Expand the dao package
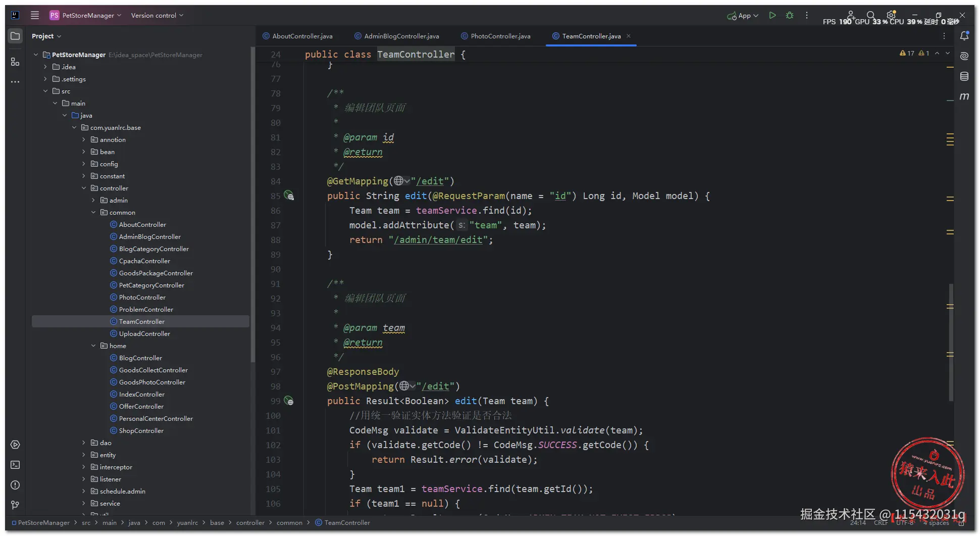This screenshot has height=536, width=980. click(x=84, y=443)
